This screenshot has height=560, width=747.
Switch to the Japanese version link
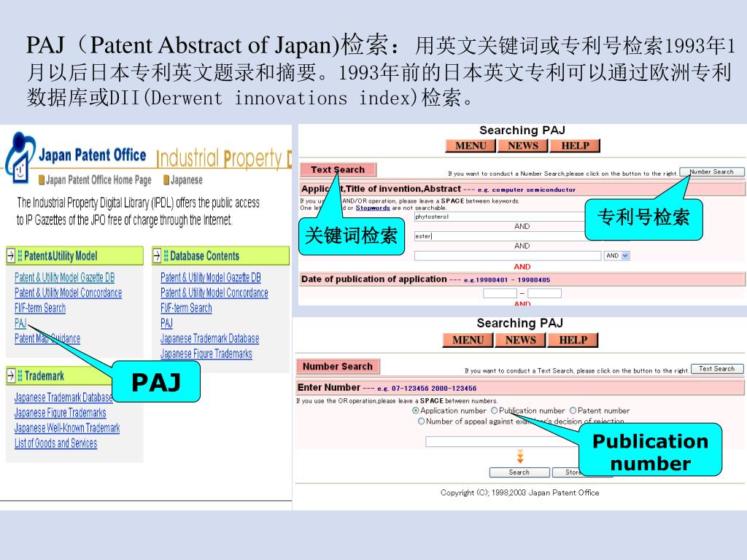click(x=187, y=180)
